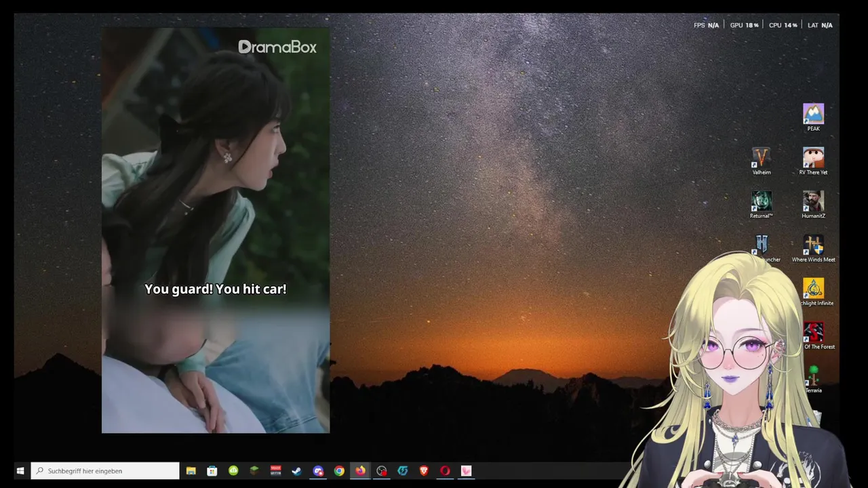Click the Suchbegriff hier eingeben search box
The width and height of the screenshot is (868, 488).
(x=105, y=470)
